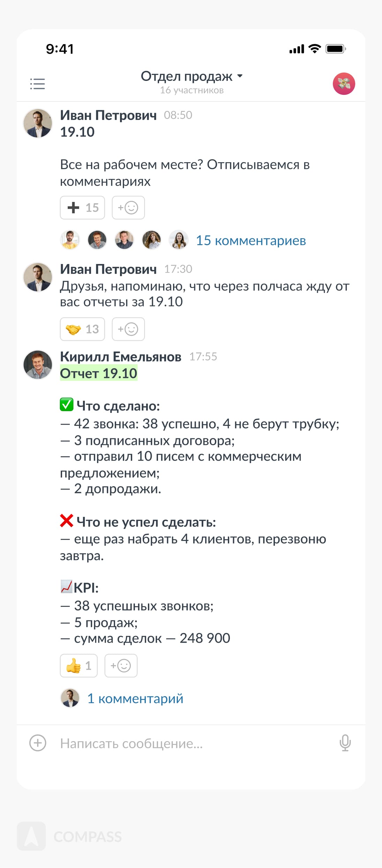Expand the 15 комментариев thread
Screen dimensions: 382x868
pyautogui.click(x=250, y=241)
